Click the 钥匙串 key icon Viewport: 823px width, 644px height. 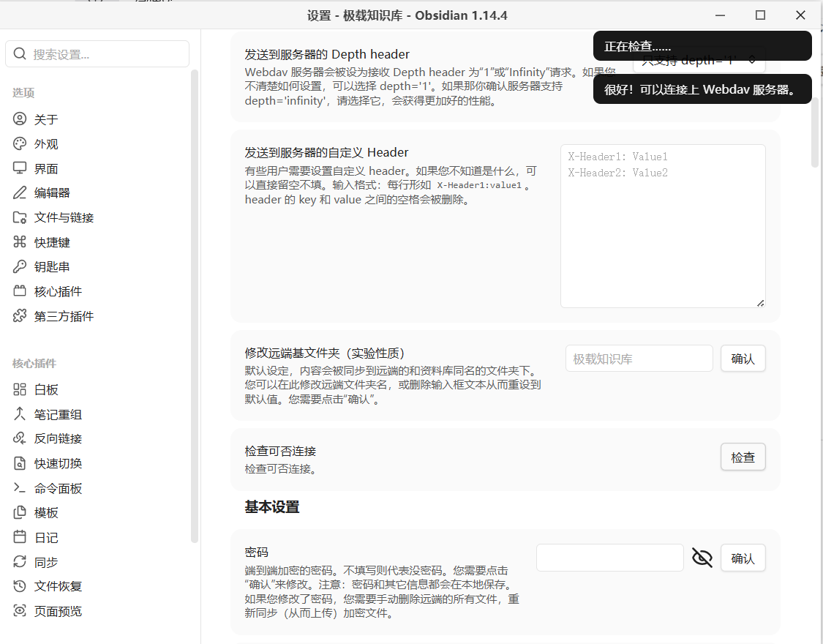[20, 266]
